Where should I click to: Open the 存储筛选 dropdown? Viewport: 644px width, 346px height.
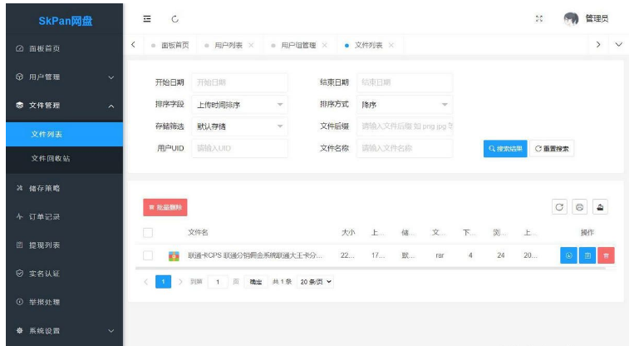tap(239, 126)
